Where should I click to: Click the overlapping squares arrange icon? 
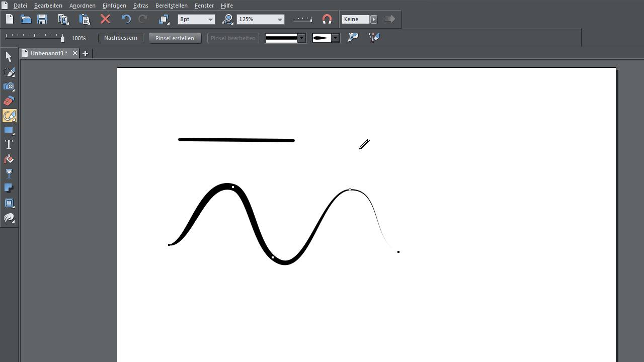164,19
